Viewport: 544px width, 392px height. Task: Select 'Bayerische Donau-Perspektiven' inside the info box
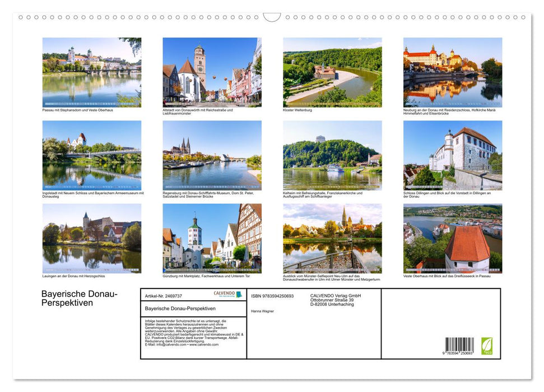(180, 309)
